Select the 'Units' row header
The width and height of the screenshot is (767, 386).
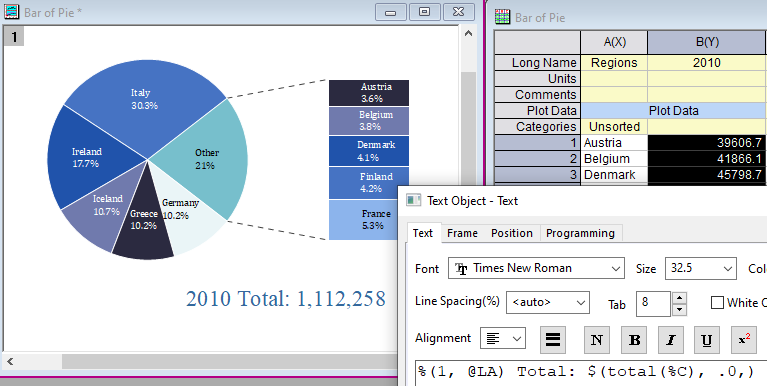(x=537, y=79)
